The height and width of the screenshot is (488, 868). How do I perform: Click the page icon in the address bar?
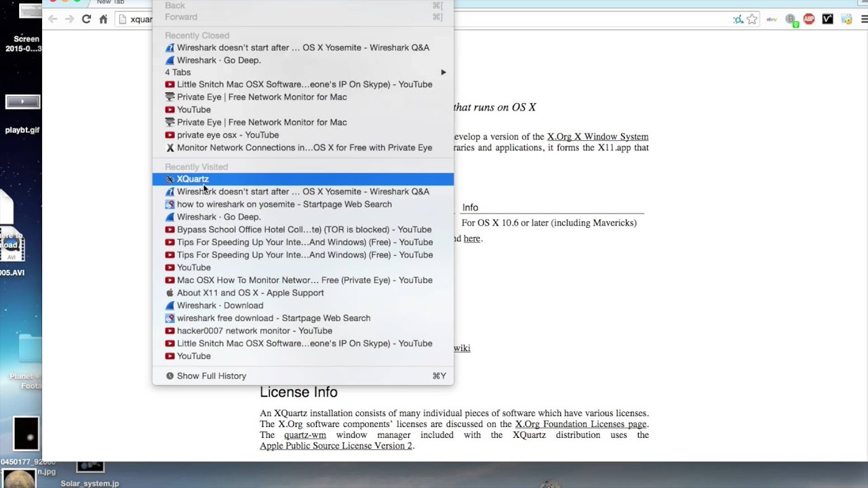pos(123,19)
